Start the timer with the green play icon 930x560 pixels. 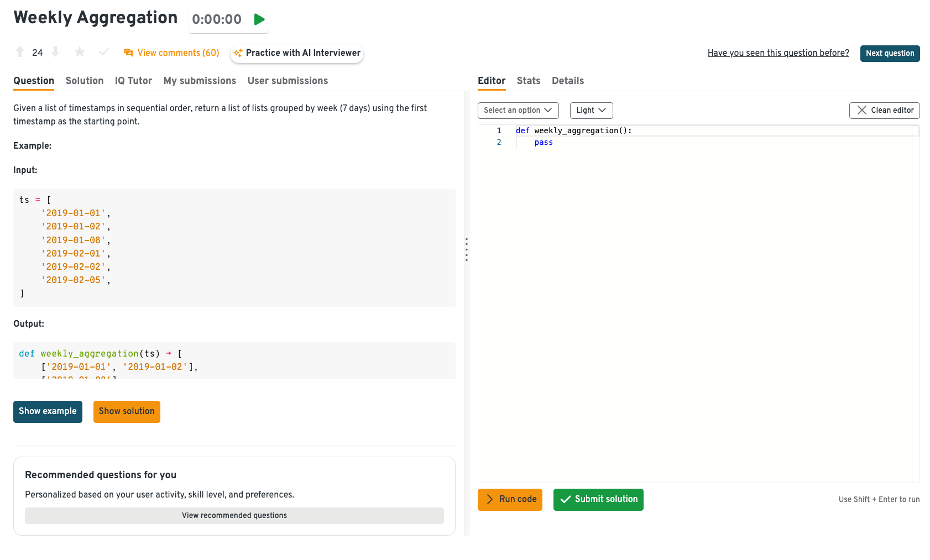259,19
